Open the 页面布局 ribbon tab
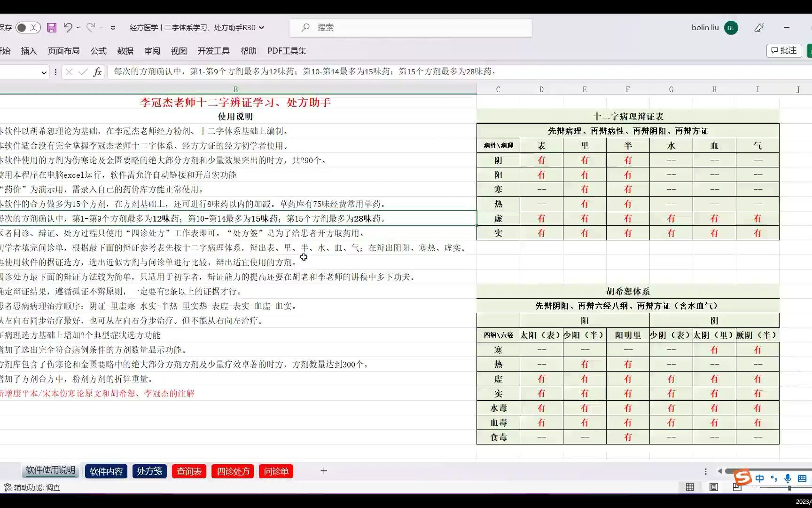 click(x=63, y=51)
